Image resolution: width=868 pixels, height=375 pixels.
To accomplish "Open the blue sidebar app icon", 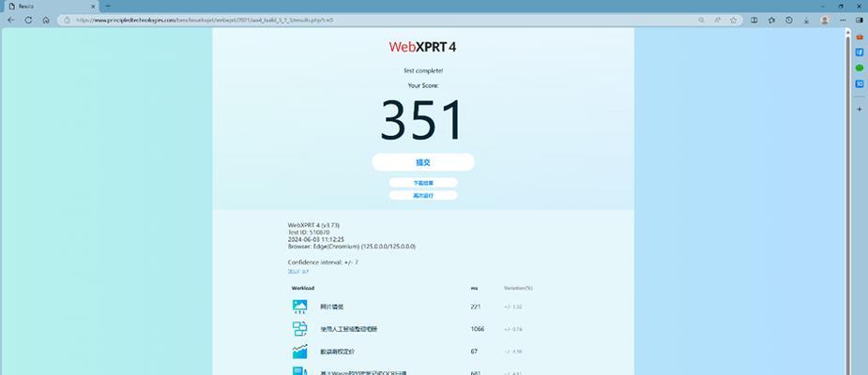I will 860,52.
